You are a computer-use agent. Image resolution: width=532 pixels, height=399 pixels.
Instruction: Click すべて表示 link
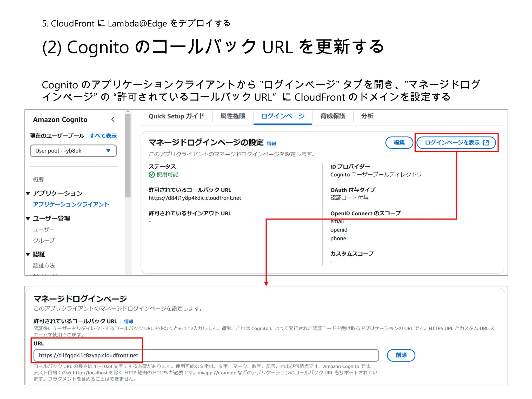103,136
